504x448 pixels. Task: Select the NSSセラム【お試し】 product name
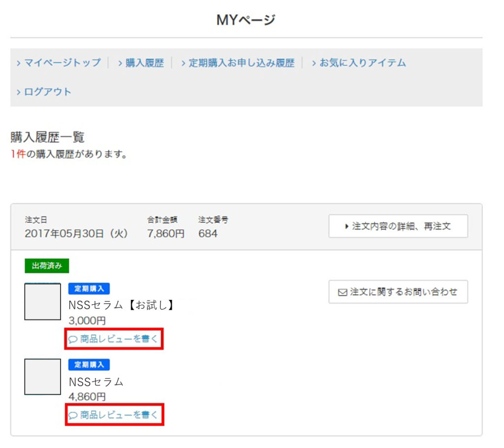pos(122,305)
